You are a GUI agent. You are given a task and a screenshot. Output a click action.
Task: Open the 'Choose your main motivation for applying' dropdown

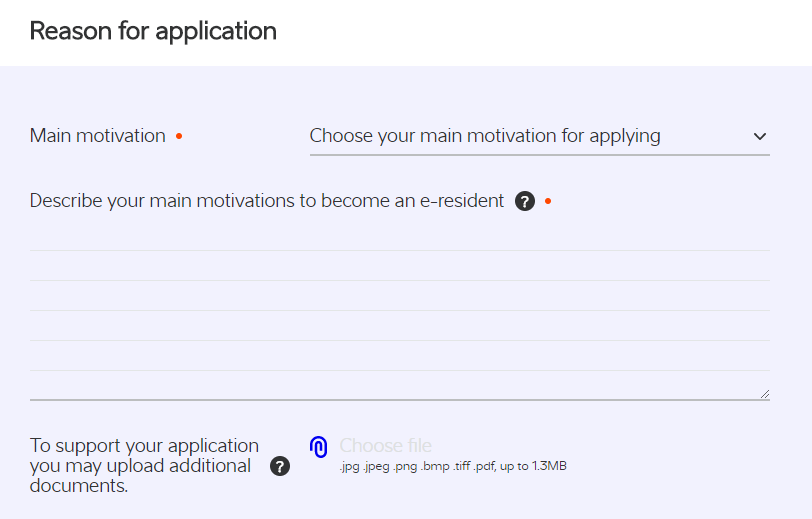540,136
